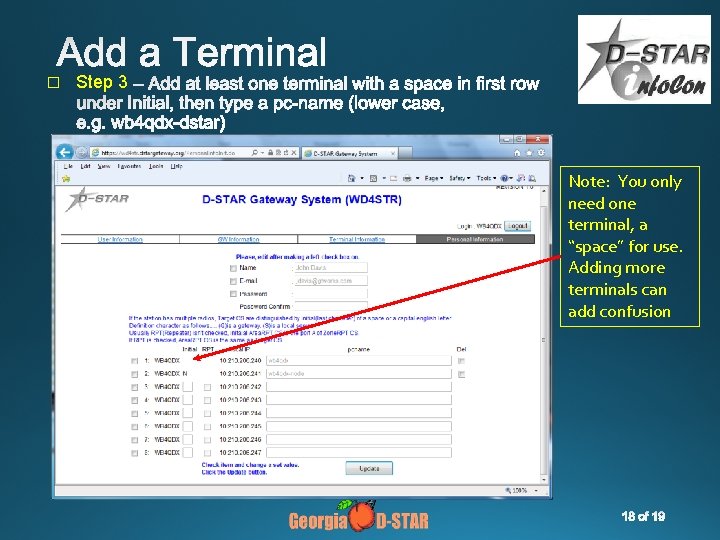Click the zoom level magnifier in the status bar
Image resolution: width=720 pixels, height=540 pixels.
tap(508, 490)
